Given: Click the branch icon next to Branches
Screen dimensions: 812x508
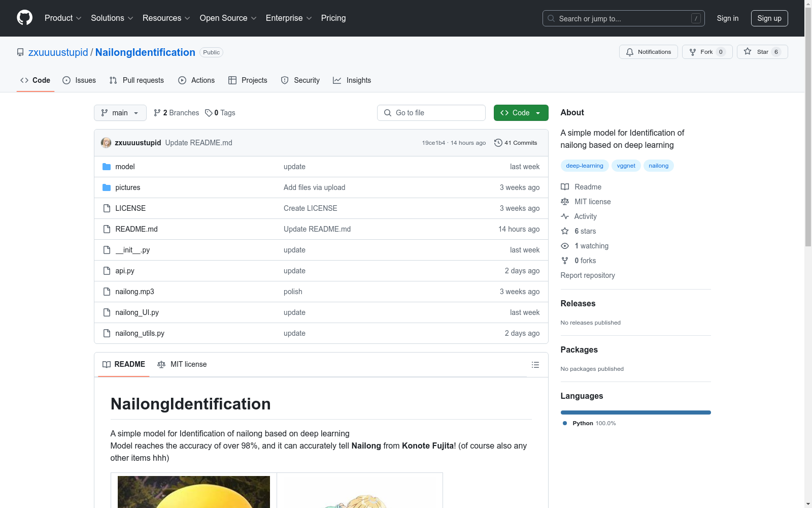Looking at the screenshot, I should click(157, 113).
